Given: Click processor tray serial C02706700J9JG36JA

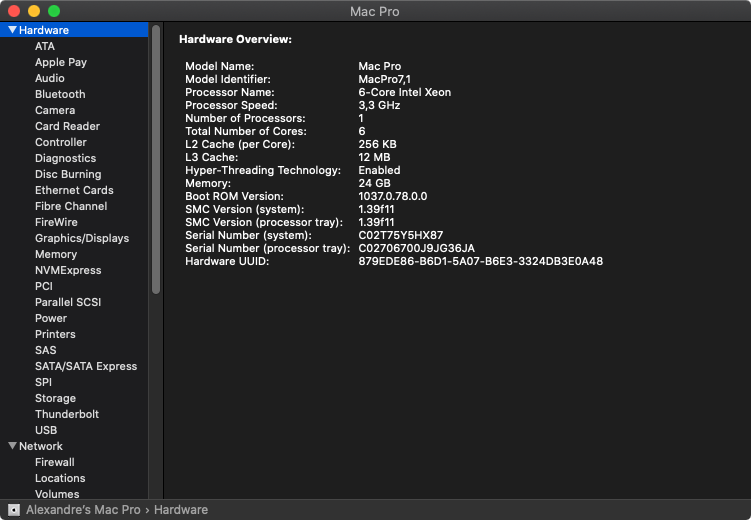Looking at the screenshot, I should (x=417, y=248).
